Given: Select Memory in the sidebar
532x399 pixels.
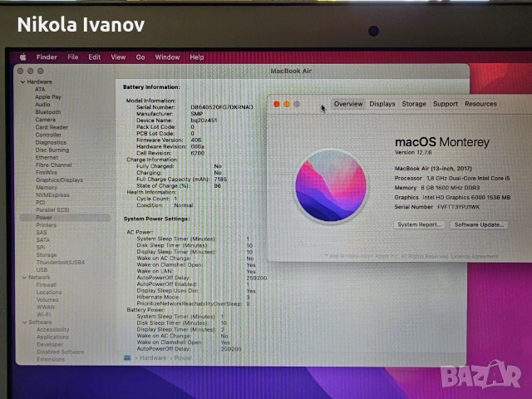Looking at the screenshot, I should click(x=47, y=188).
